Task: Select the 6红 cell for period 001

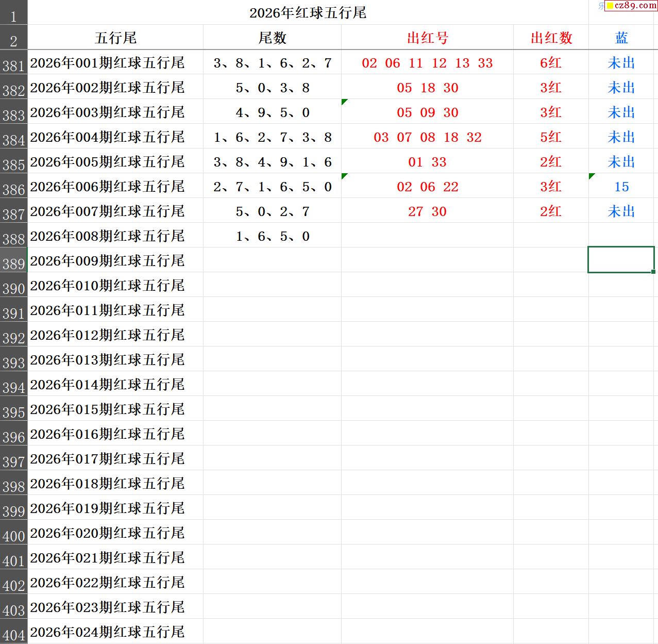Action: click(x=551, y=63)
